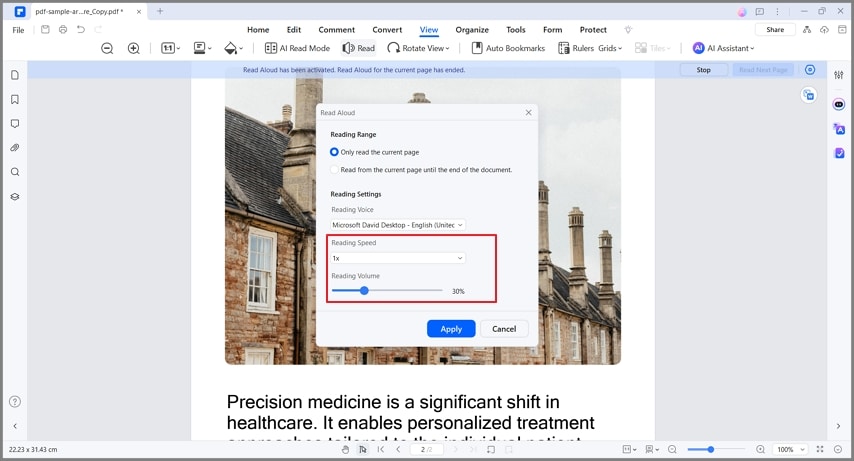
Task: Open the AI chatbot icon on right sidebar
Action: click(839, 104)
